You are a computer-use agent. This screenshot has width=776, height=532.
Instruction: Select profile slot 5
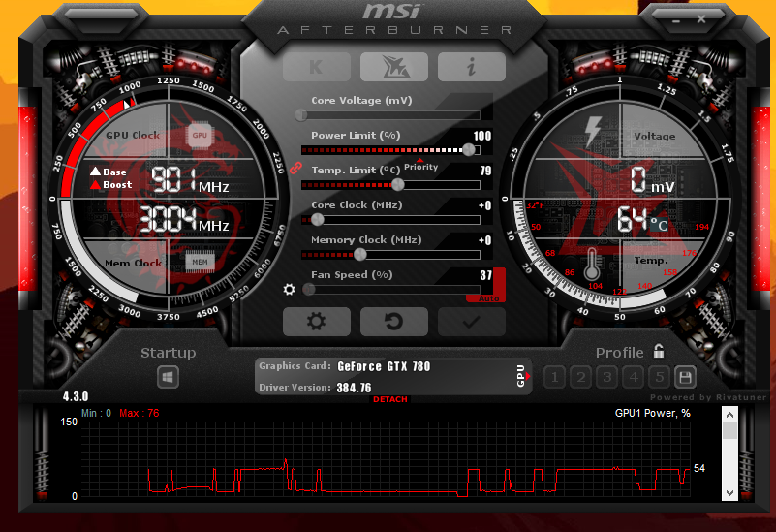click(660, 378)
